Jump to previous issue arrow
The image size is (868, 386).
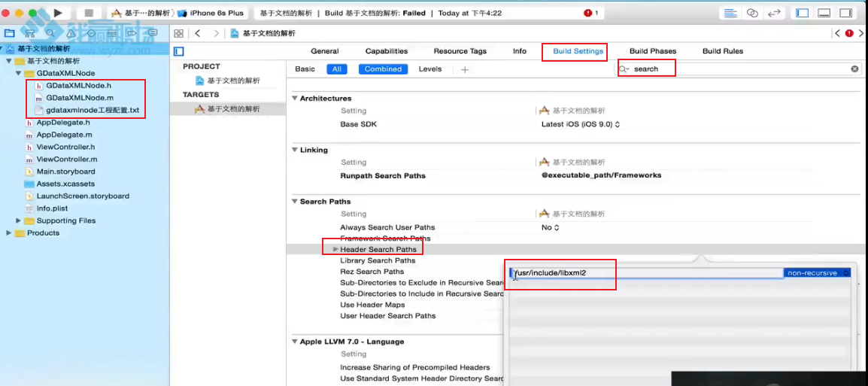(x=837, y=33)
